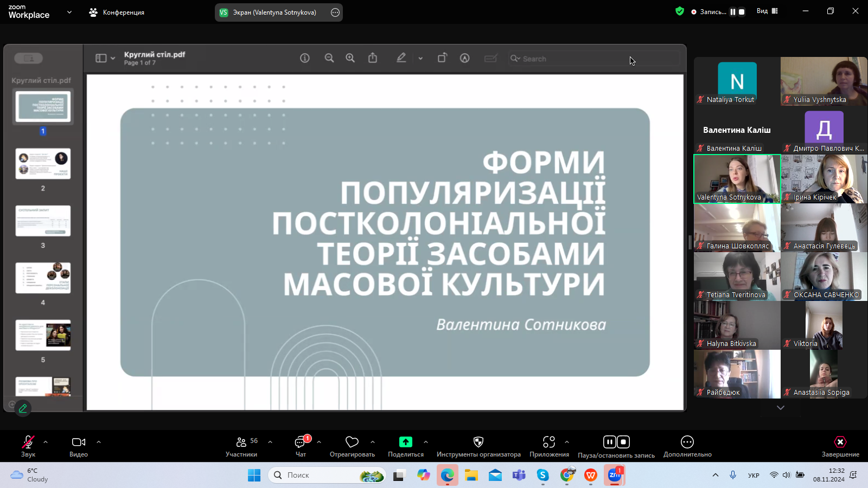This screenshot has height=488, width=868.
Task: Expand the Zoom Workplace dropdown chevron
Action: [69, 12]
